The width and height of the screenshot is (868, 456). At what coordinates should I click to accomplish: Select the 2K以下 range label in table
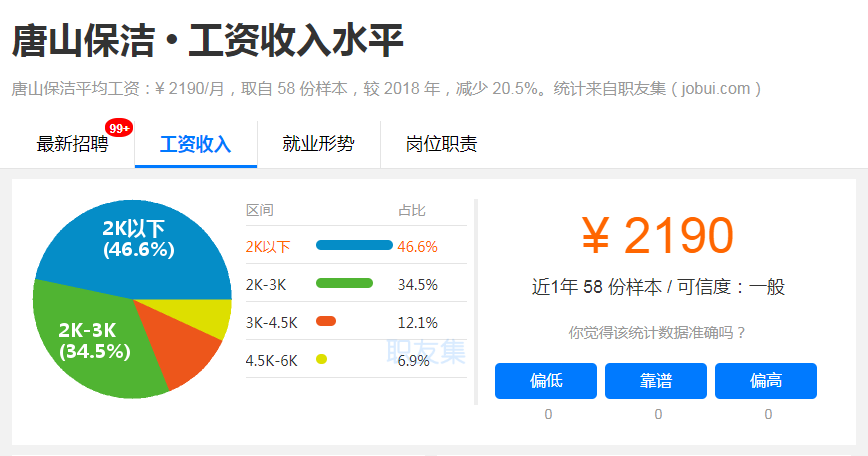point(268,247)
